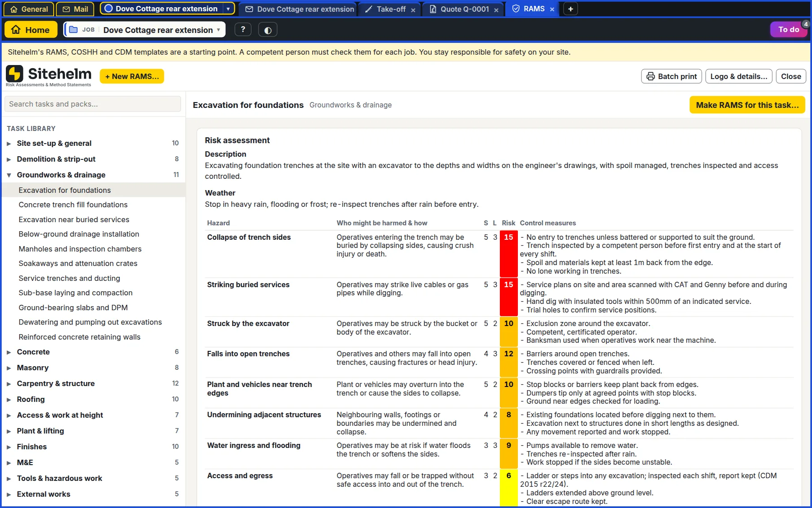Create a New RAMS
Screen dimensions: 812x508
pos(132,76)
